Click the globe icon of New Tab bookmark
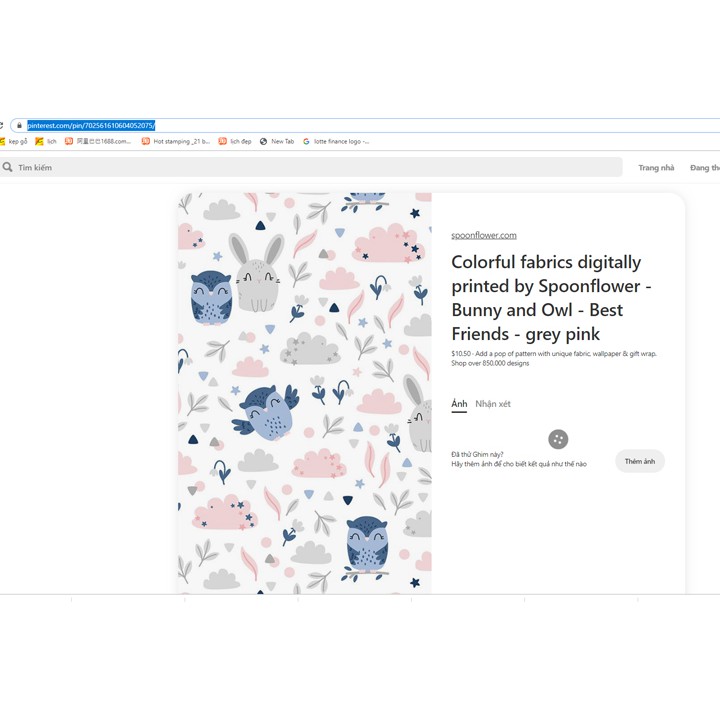Viewport: 720px width, 720px height. click(264, 141)
